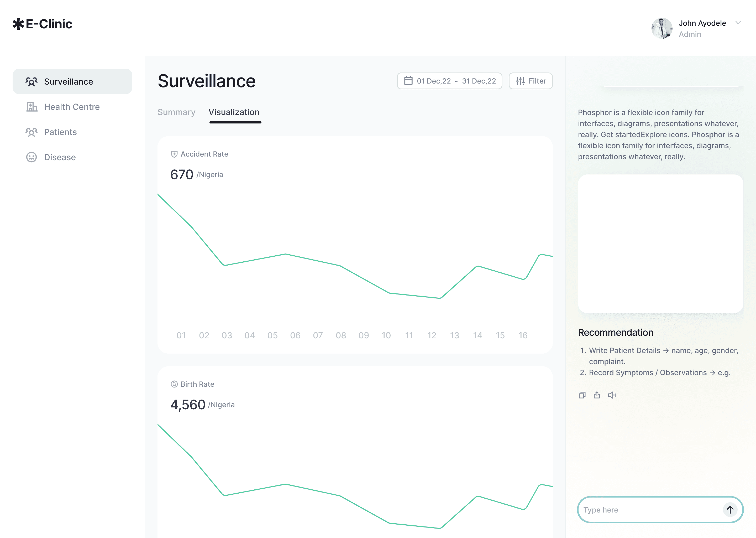The height and width of the screenshot is (538, 756).
Task: Click the blank white card in right panel
Action: point(660,244)
